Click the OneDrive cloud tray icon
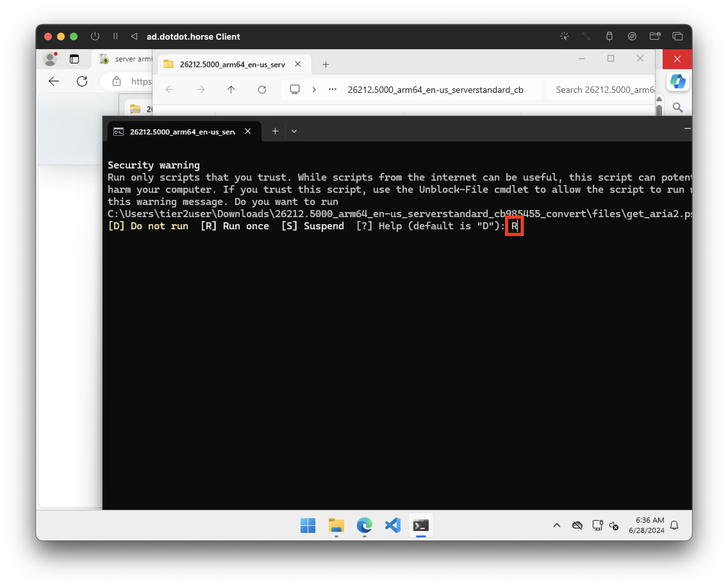 (x=577, y=525)
